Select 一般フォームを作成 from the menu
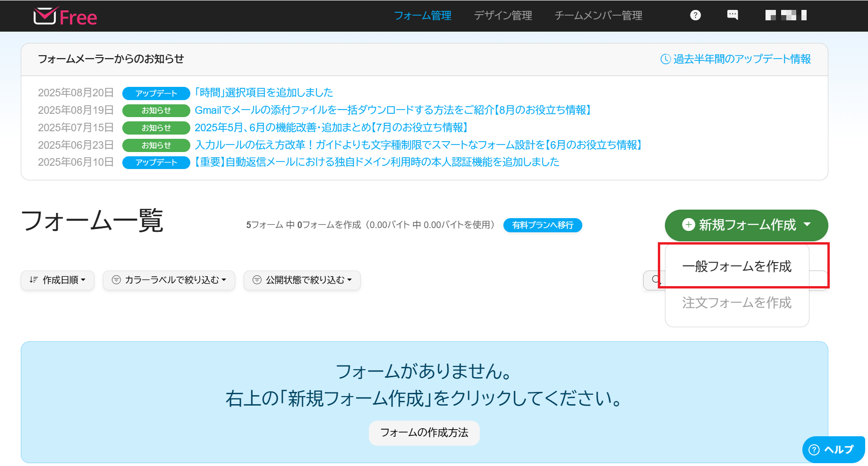The width and height of the screenshot is (868, 466). [x=737, y=266]
